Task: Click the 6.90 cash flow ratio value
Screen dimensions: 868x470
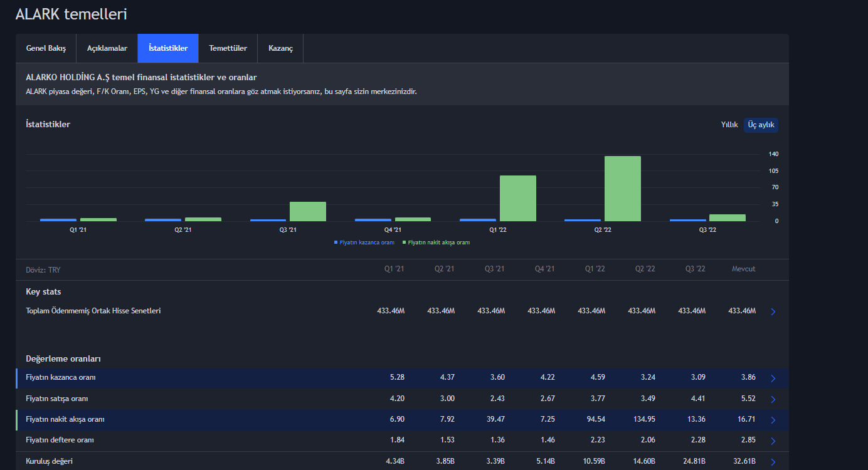Action: [397, 419]
